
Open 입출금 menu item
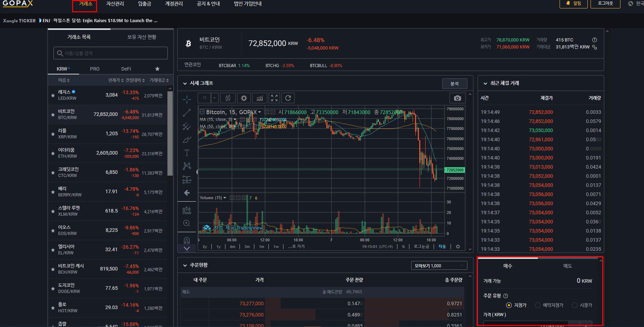click(145, 4)
